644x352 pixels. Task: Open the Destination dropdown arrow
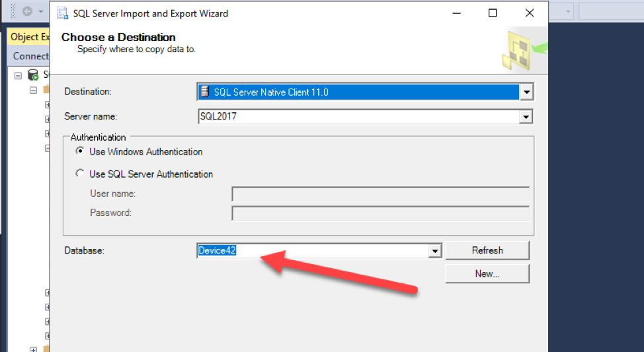(526, 92)
